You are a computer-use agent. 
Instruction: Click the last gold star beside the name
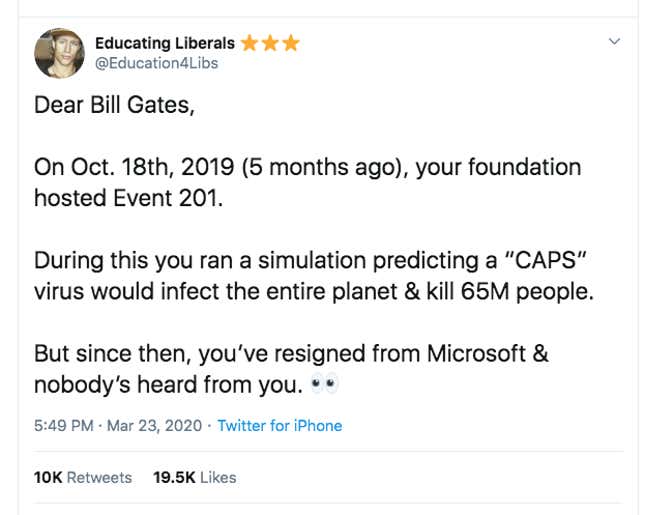pyautogui.click(x=291, y=43)
